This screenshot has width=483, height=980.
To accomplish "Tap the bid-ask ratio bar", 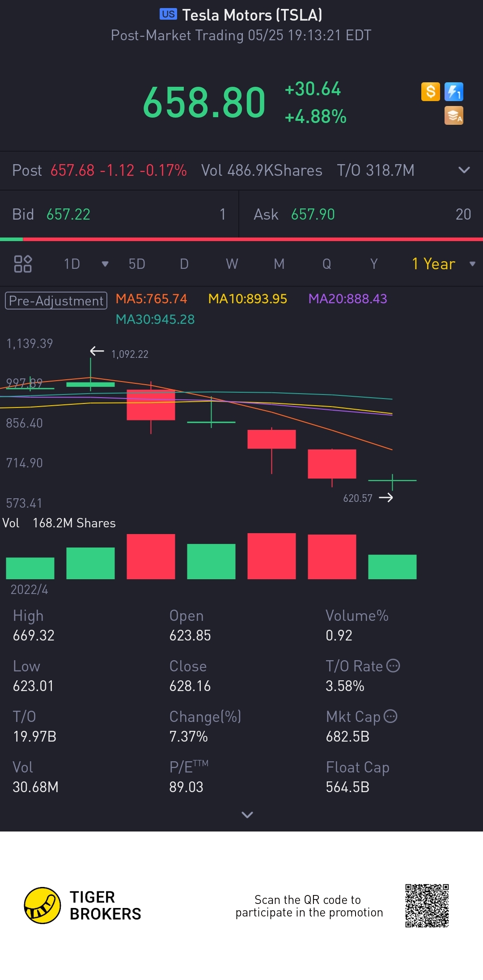I will click(x=241, y=239).
